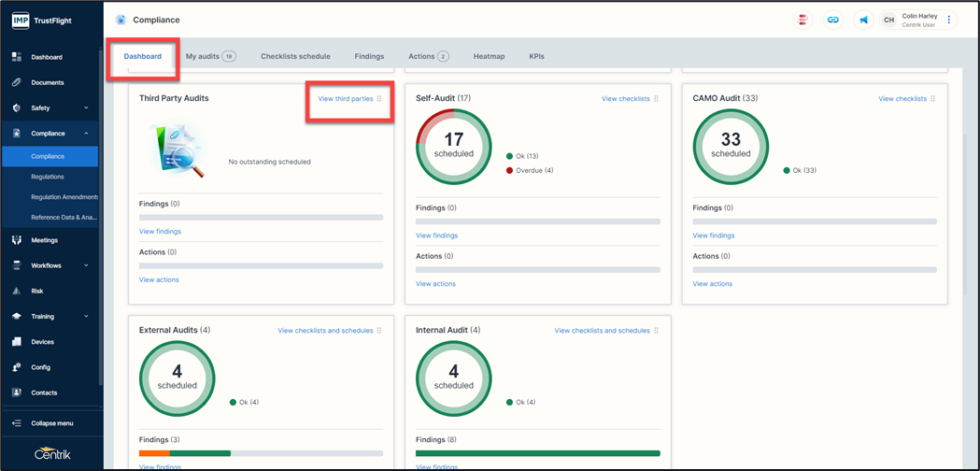The image size is (980, 471).
Task: Click the Workflows sidebar icon
Action: [18, 265]
